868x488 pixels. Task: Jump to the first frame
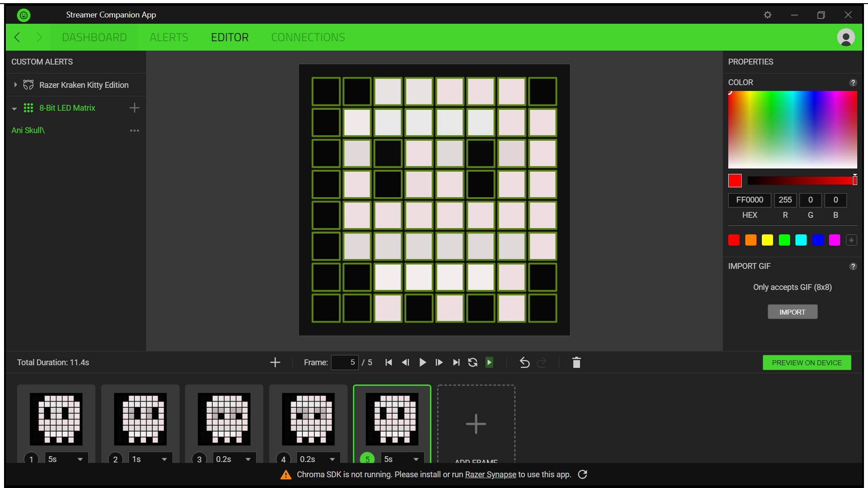pyautogui.click(x=388, y=363)
